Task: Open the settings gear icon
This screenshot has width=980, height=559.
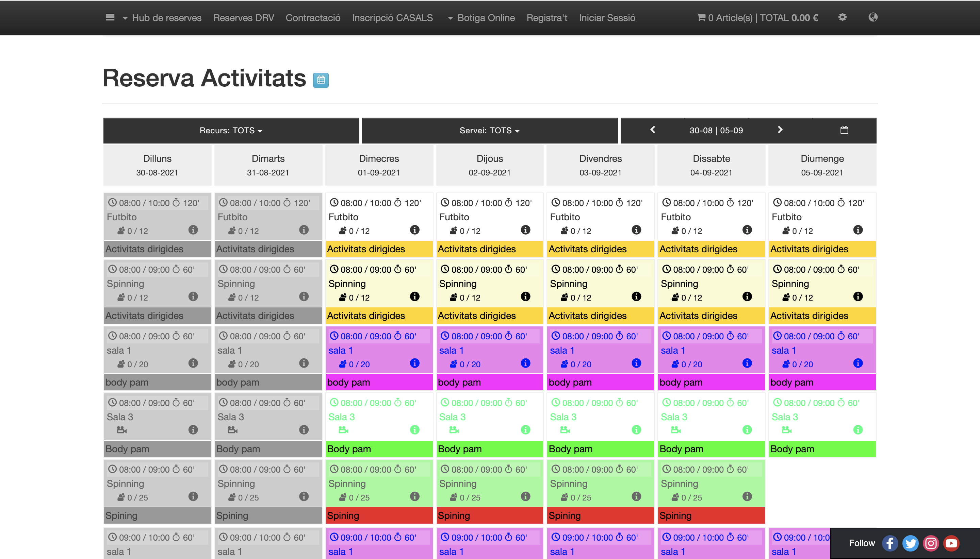Action: 842,17
